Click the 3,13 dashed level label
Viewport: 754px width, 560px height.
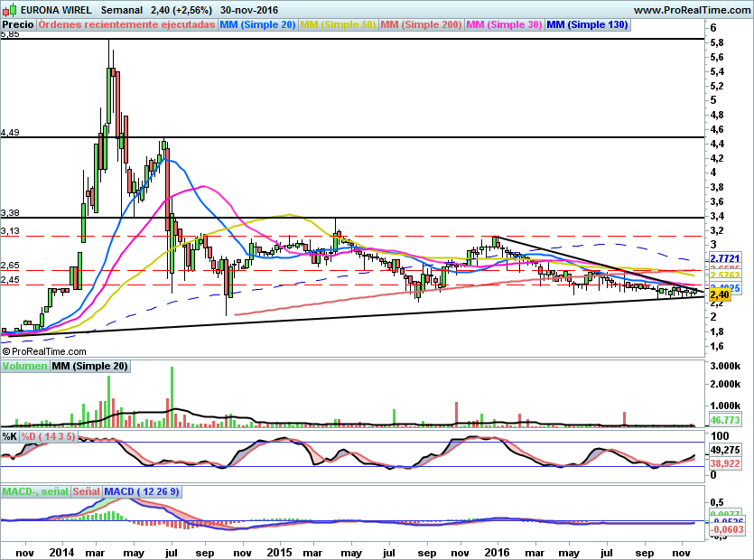coord(10,231)
